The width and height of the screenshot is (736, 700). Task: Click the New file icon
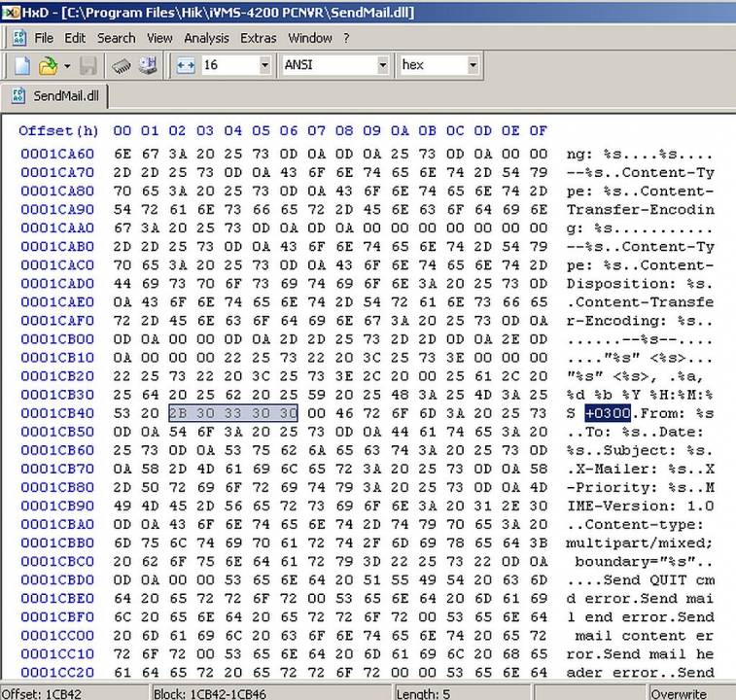coord(22,65)
